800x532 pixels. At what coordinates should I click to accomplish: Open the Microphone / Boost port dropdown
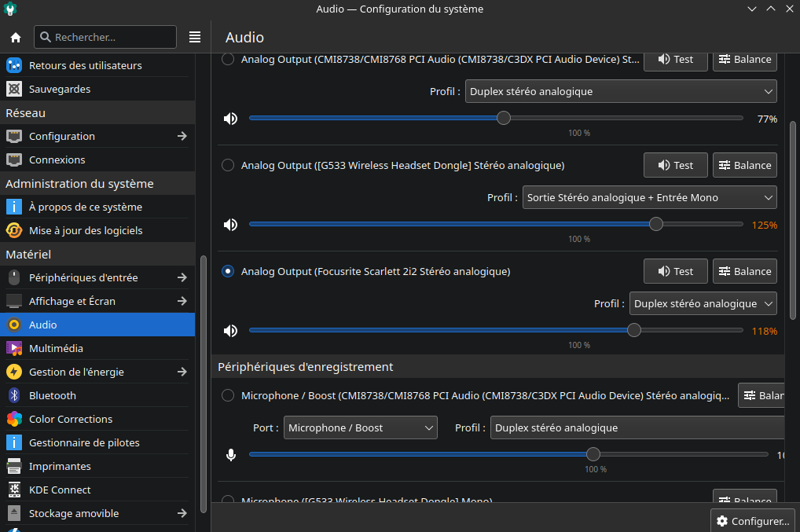click(360, 427)
